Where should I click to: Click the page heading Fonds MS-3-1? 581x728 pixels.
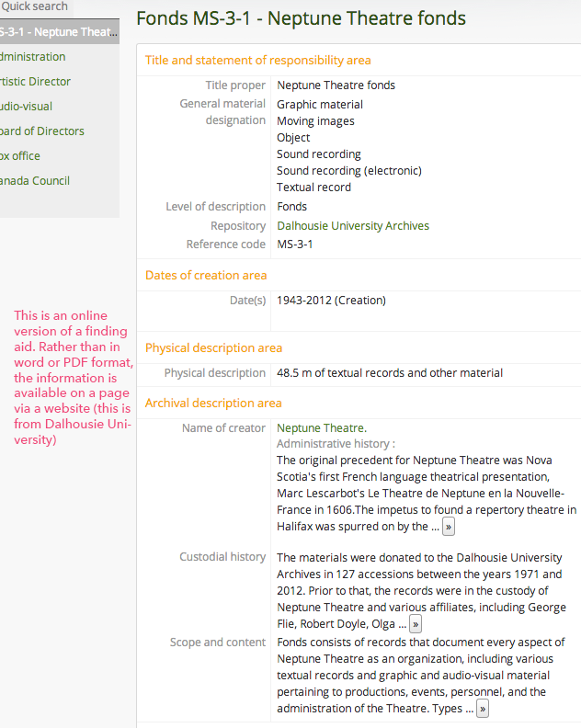[x=301, y=18]
